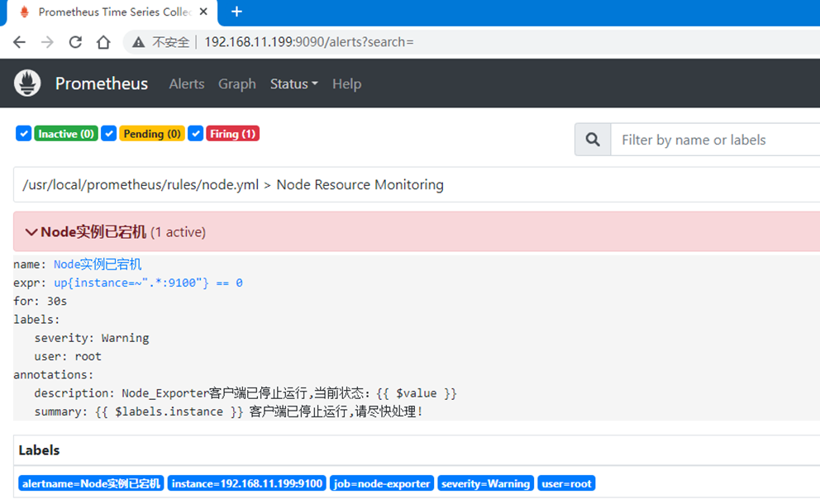Click the browser address bar URL
Viewport: 820px width, 504px height.
[309, 42]
